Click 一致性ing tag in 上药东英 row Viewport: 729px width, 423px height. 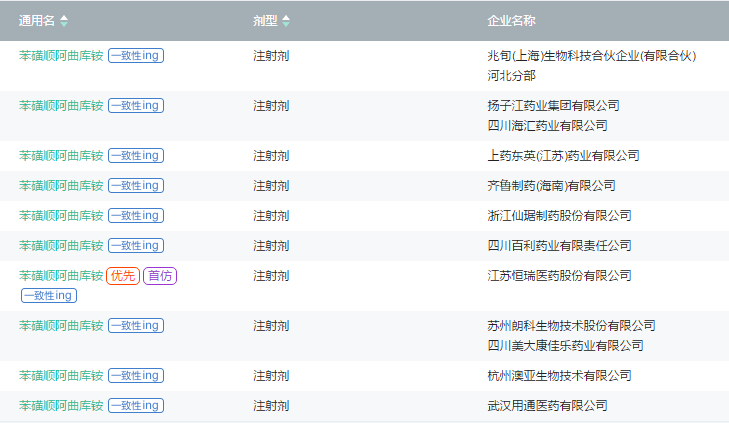pyautogui.click(x=136, y=156)
